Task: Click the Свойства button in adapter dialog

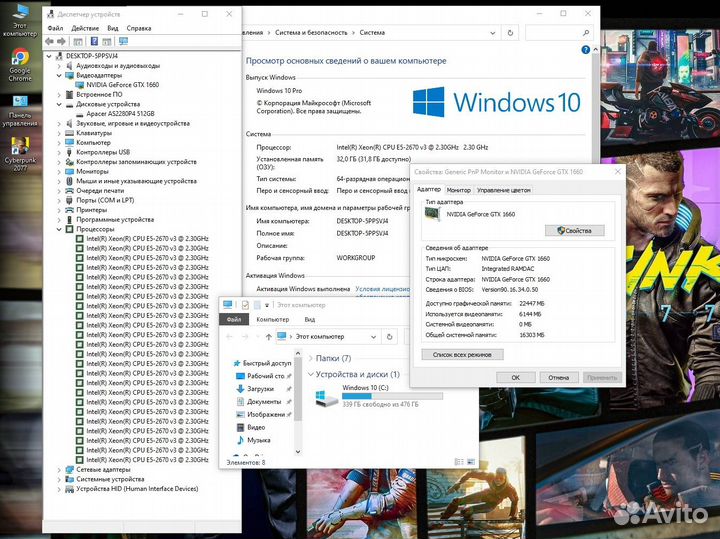Action: point(574,230)
